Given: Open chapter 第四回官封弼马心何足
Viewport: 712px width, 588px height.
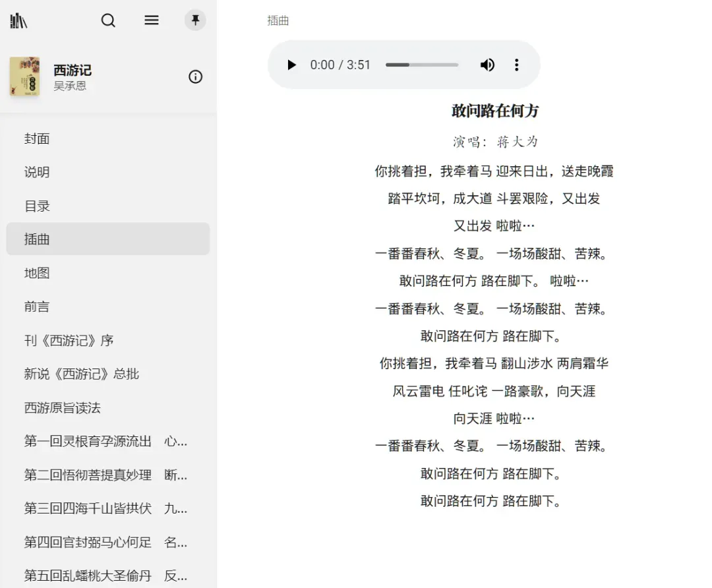Looking at the screenshot, I should (x=108, y=542).
